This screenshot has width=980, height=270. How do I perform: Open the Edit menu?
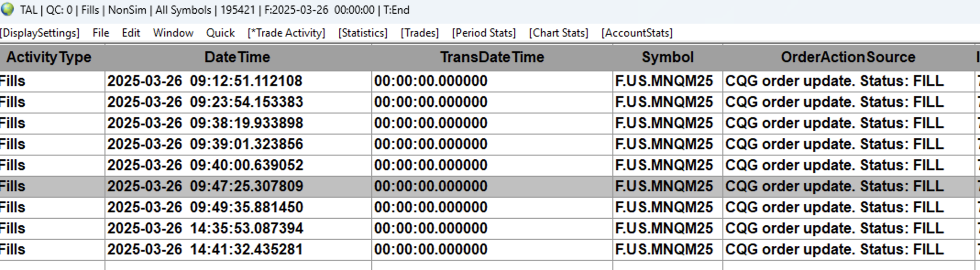[131, 33]
